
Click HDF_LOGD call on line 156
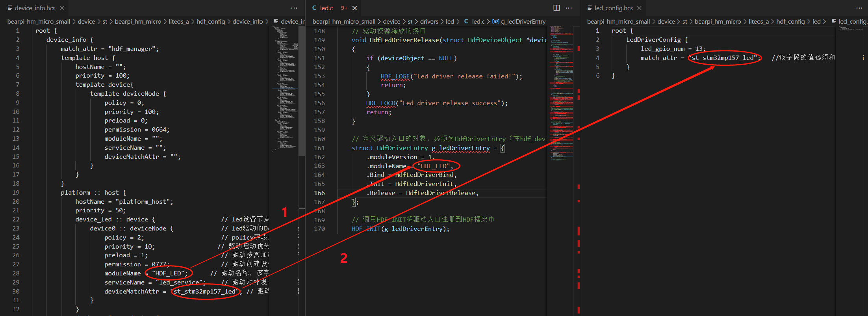[x=380, y=103]
